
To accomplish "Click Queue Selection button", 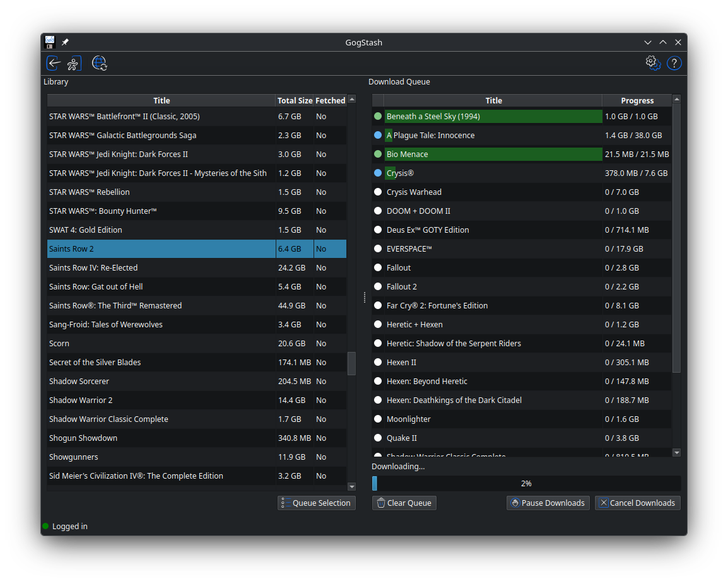I will click(x=317, y=503).
